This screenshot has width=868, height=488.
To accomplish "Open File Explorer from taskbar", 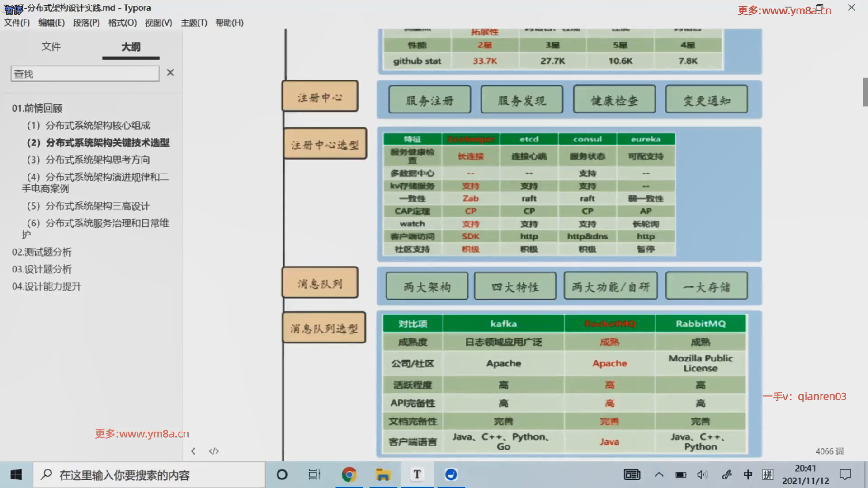I will pos(383,474).
